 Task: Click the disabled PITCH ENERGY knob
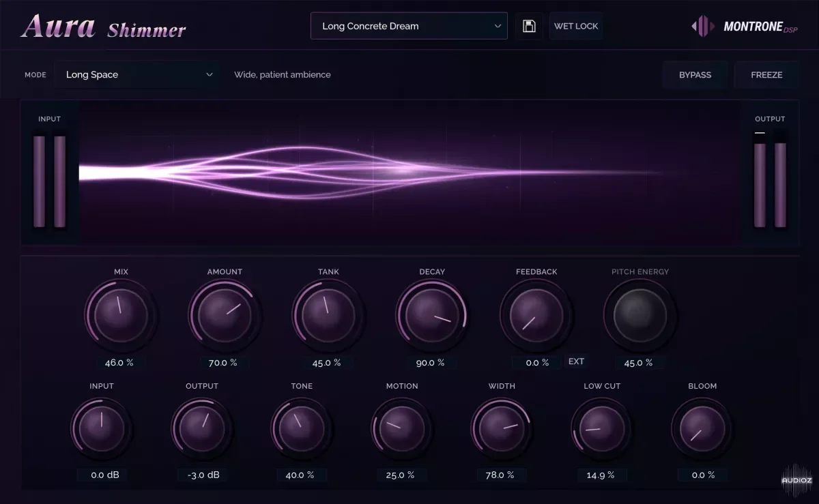(x=640, y=314)
